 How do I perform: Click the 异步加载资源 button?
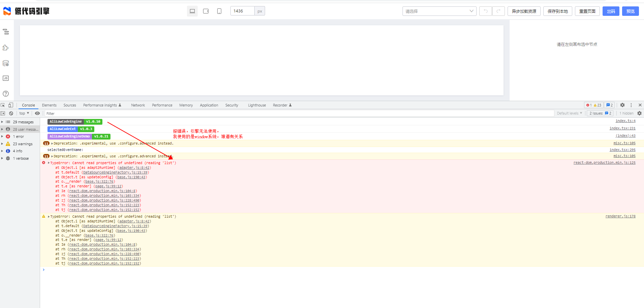524,11
